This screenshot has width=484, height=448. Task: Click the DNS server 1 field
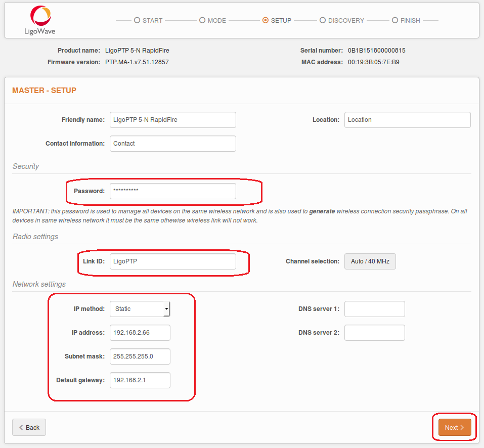[x=374, y=309]
